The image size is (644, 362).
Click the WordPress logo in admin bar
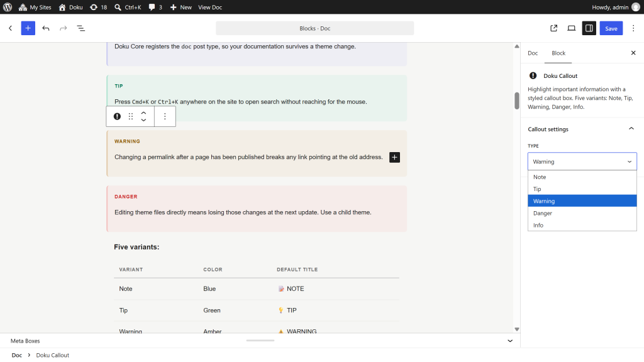[x=8, y=7]
